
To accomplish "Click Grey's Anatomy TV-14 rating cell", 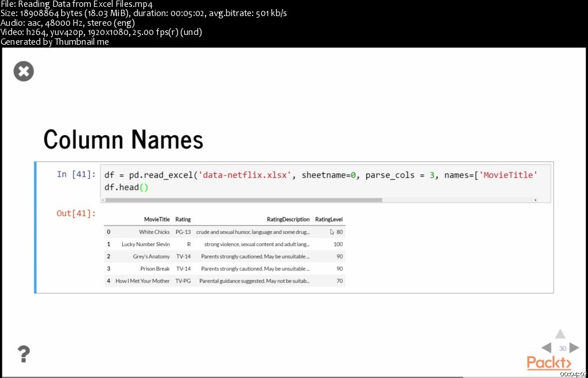I will tap(183, 256).
